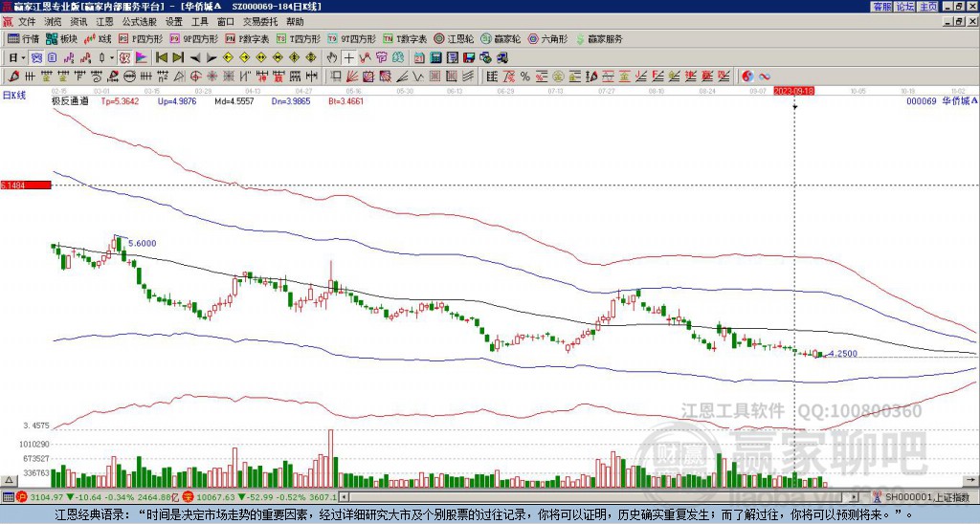Open the 六角形 hexagon tool

pos(547,38)
